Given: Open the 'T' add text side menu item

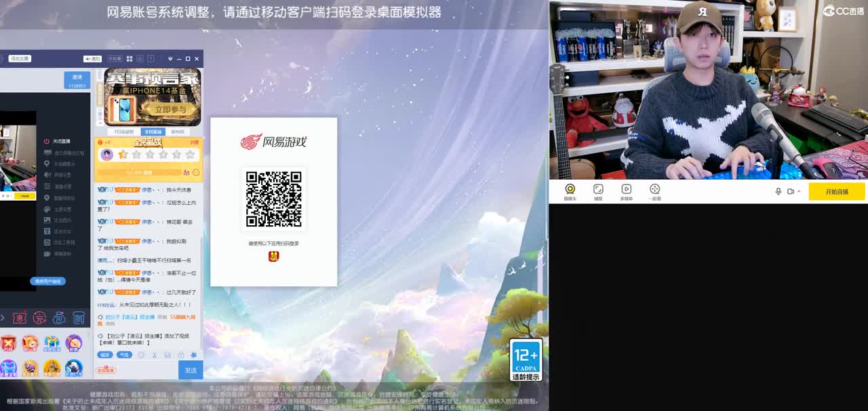Looking at the screenshot, I should click(x=57, y=231).
